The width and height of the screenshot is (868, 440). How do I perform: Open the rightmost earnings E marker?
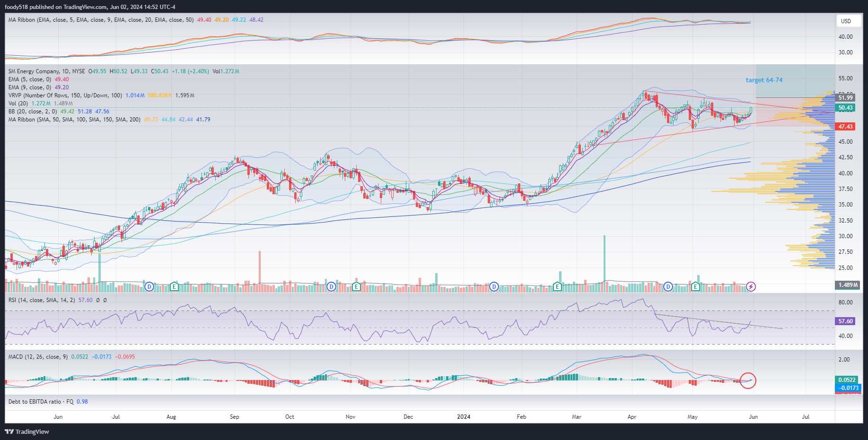[x=695, y=286]
